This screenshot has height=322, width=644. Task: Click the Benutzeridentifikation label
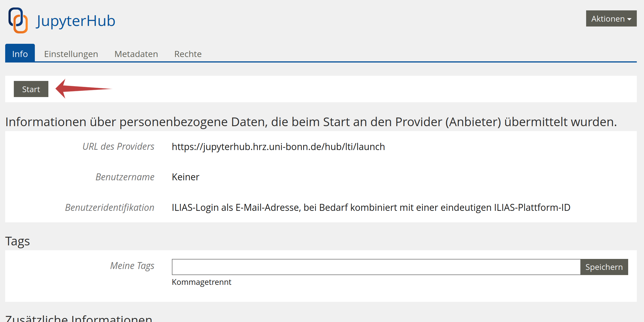pos(110,207)
